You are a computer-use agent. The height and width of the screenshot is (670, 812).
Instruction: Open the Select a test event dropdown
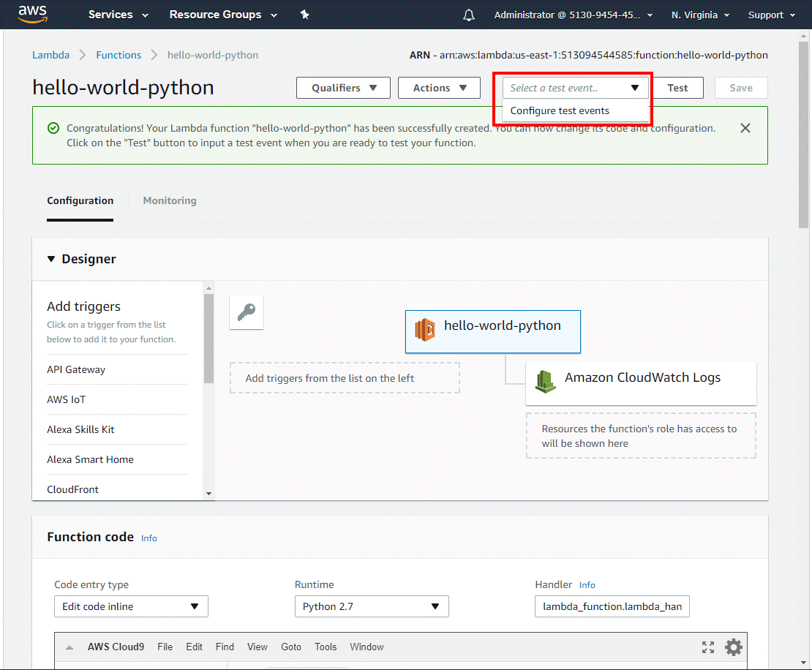point(575,88)
